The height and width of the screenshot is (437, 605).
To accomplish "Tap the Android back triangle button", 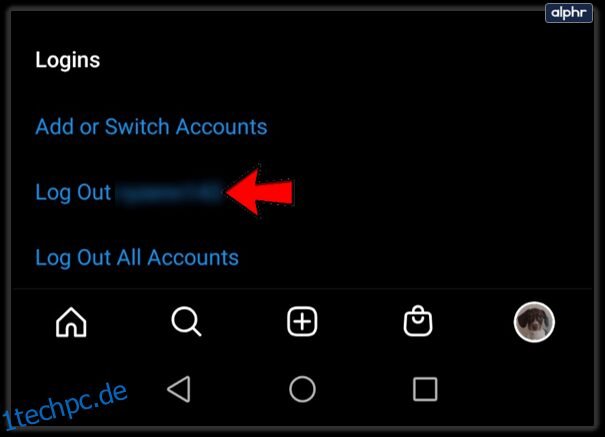I will [x=179, y=389].
